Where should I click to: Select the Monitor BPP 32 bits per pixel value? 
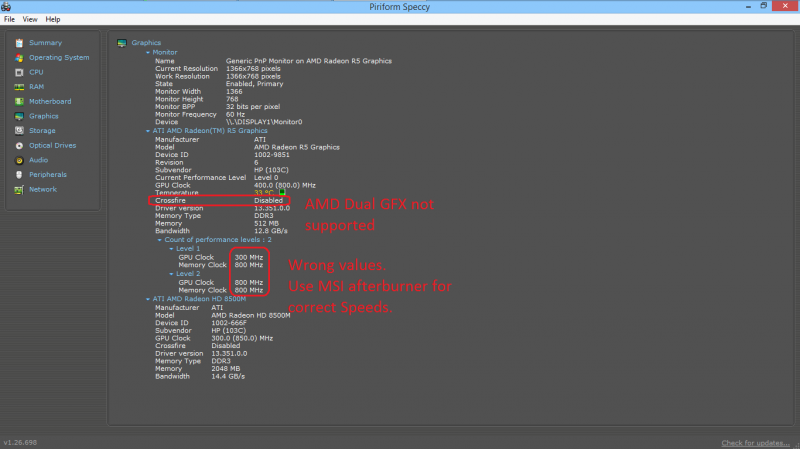pyautogui.click(x=253, y=107)
